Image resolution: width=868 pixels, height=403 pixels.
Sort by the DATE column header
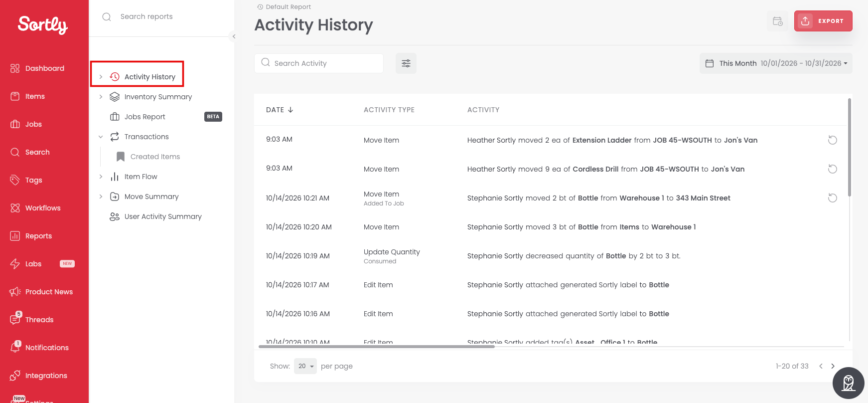coord(280,110)
